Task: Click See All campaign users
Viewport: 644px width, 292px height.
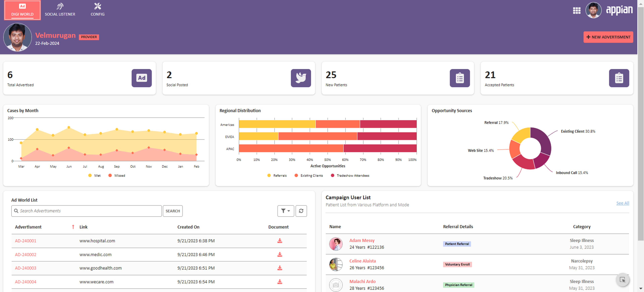Action: [623, 203]
